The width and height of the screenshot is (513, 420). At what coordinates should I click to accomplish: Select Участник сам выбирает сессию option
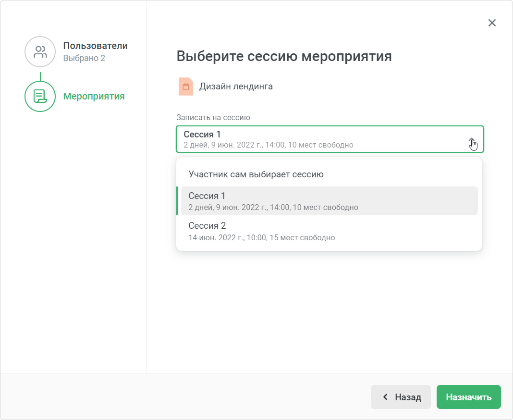click(x=329, y=174)
